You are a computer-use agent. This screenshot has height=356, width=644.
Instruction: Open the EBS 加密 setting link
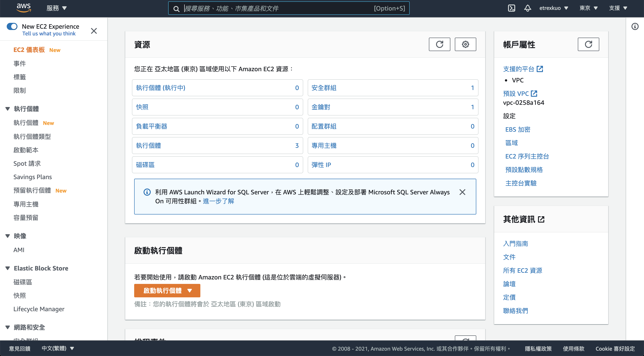(518, 129)
